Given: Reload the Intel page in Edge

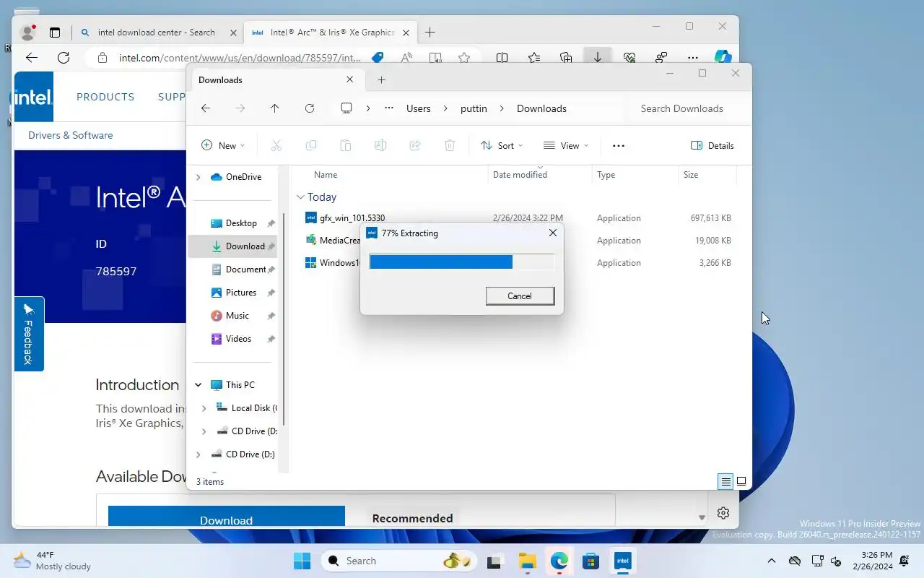Looking at the screenshot, I should coord(64,58).
